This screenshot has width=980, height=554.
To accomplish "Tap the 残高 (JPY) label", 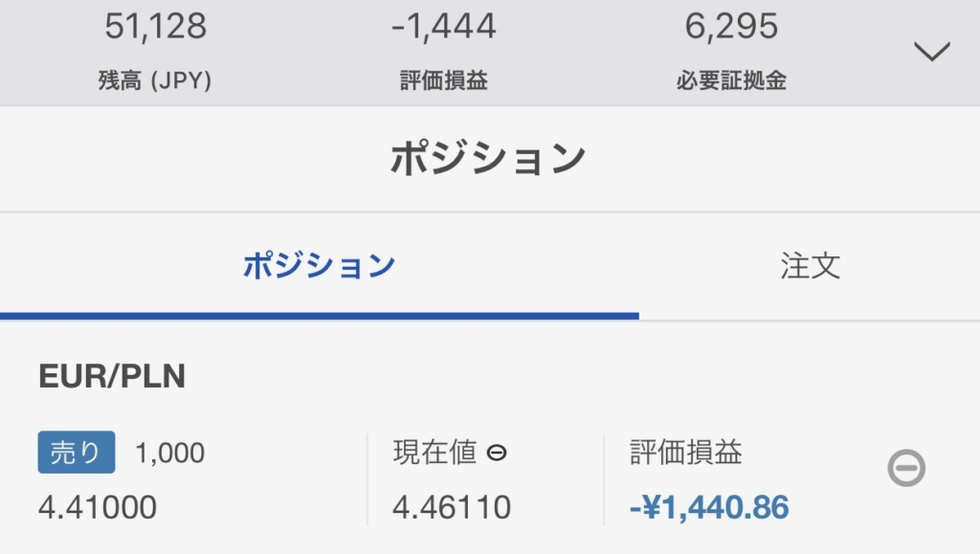I will [x=155, y=80].
